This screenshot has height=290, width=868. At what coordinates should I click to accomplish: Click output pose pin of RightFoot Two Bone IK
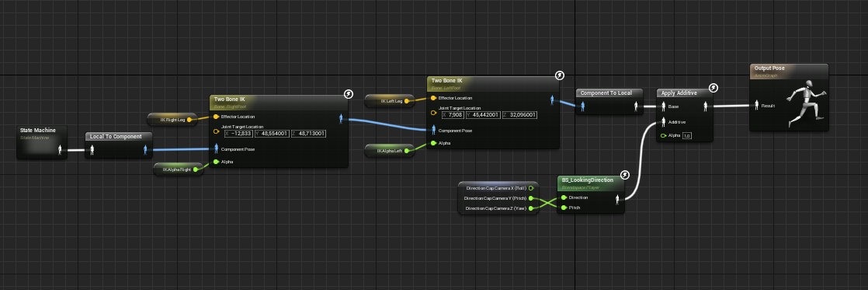click(x=341, y=118)
